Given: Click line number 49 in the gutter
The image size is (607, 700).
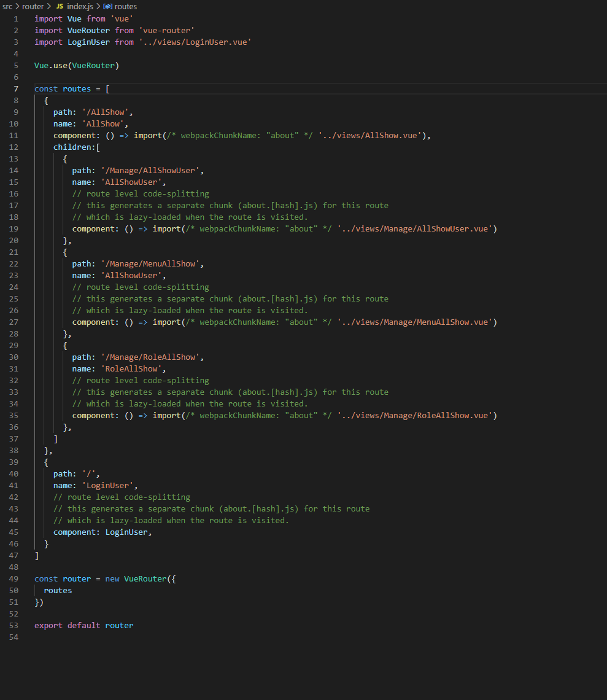Looking at the screenshot, I should [14, 579].
